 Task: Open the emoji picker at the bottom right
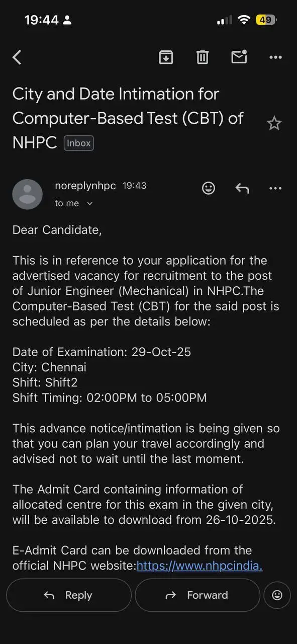tap(277, 595)
